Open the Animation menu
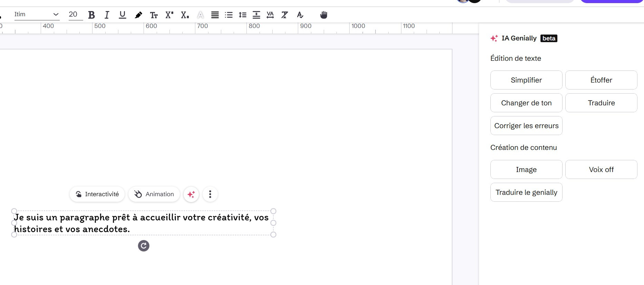 point(154,194)
